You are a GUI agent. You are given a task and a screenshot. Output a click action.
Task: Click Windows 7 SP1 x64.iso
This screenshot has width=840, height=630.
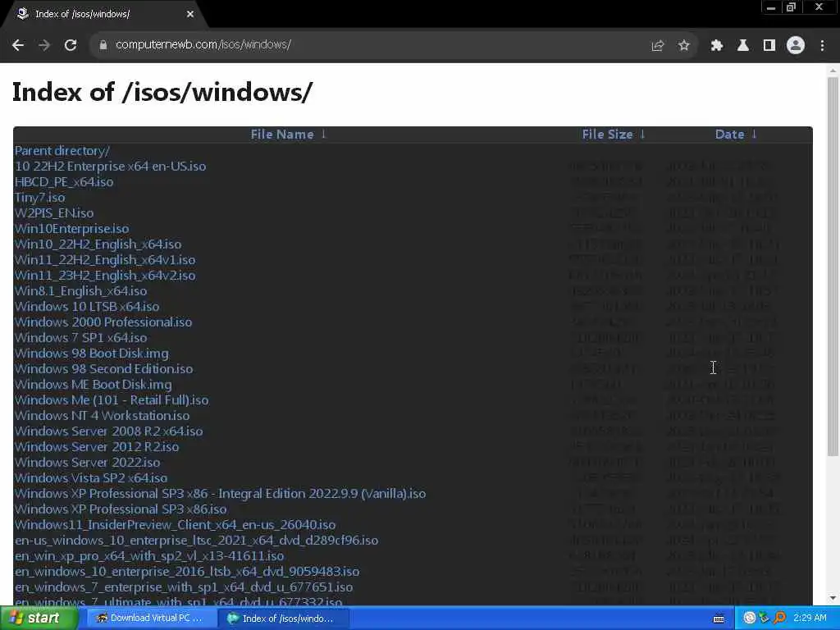tap(81, 337)
